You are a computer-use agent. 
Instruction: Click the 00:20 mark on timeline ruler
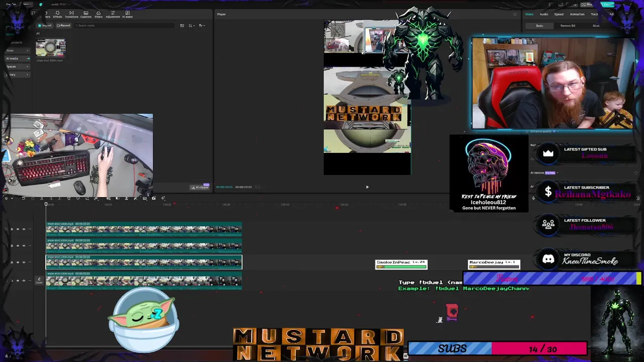(167, 205)
